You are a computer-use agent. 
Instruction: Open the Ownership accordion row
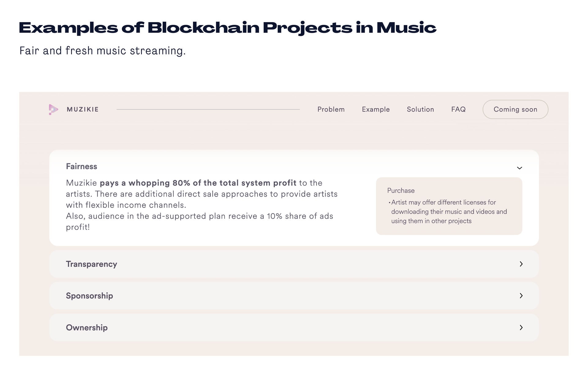click(294, 327)
